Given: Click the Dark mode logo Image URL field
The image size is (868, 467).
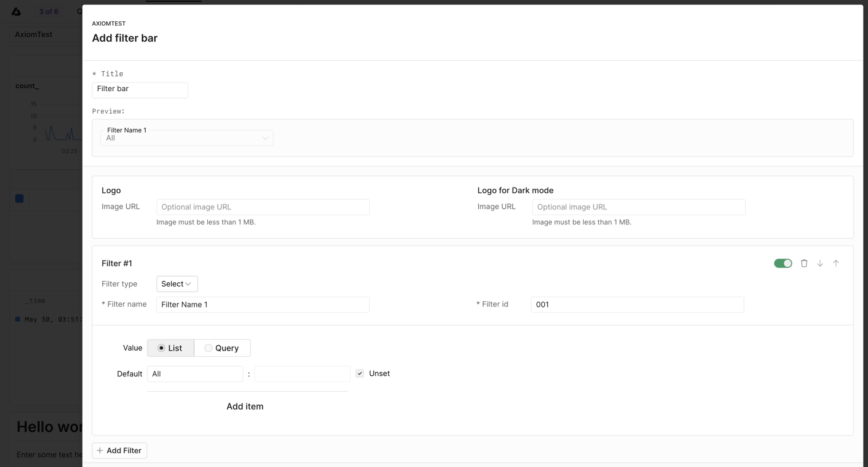Looking at the screenshot, I should click(x=638, y=207).
